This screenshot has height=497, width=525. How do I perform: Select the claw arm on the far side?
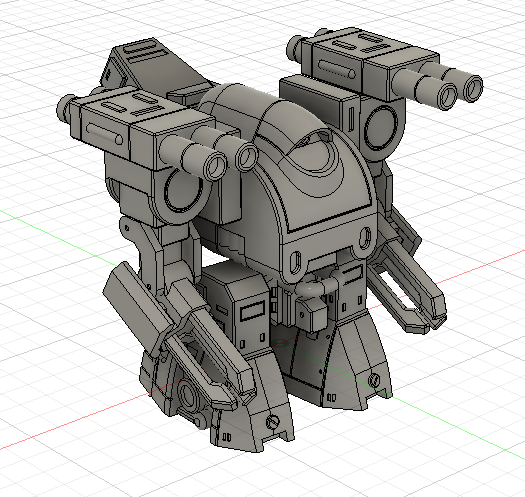coord(407,286)
